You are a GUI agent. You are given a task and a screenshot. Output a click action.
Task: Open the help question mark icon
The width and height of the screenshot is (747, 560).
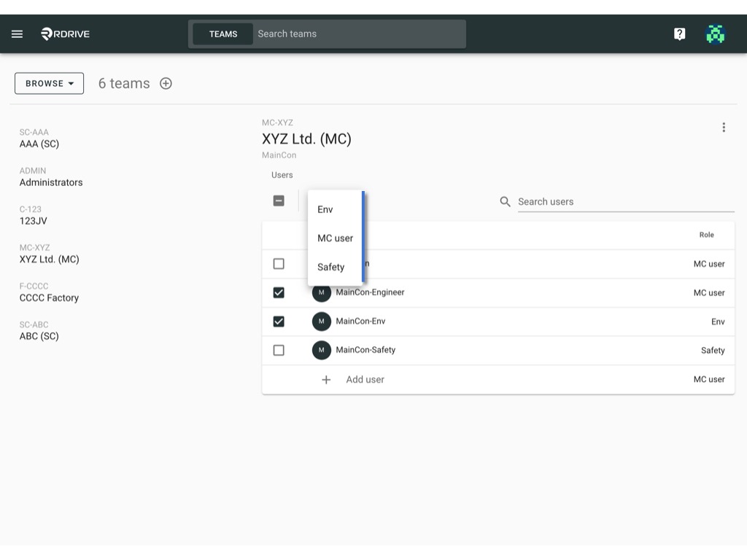[679, 34]
